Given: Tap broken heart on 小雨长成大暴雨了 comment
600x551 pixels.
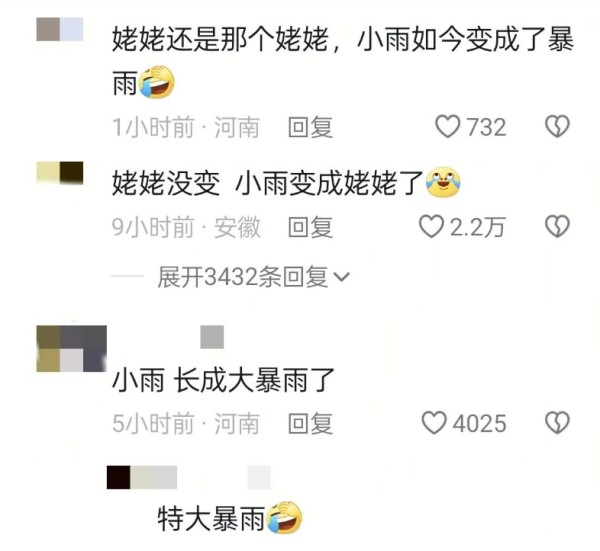Looking at the screenshot, I should pos(557,423).
